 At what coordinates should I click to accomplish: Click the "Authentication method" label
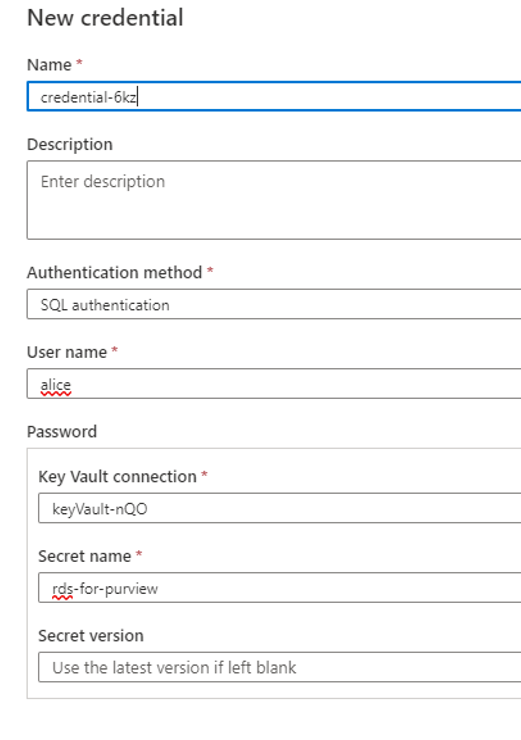(x=115, y=272)
